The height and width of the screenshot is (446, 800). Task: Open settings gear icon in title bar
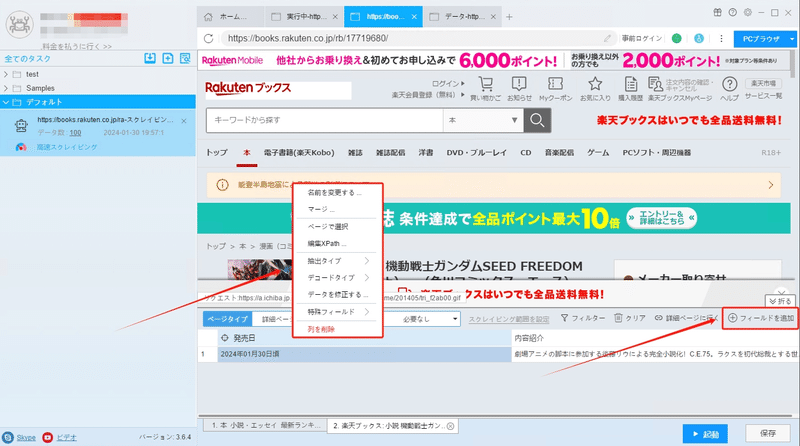(747, 13)
